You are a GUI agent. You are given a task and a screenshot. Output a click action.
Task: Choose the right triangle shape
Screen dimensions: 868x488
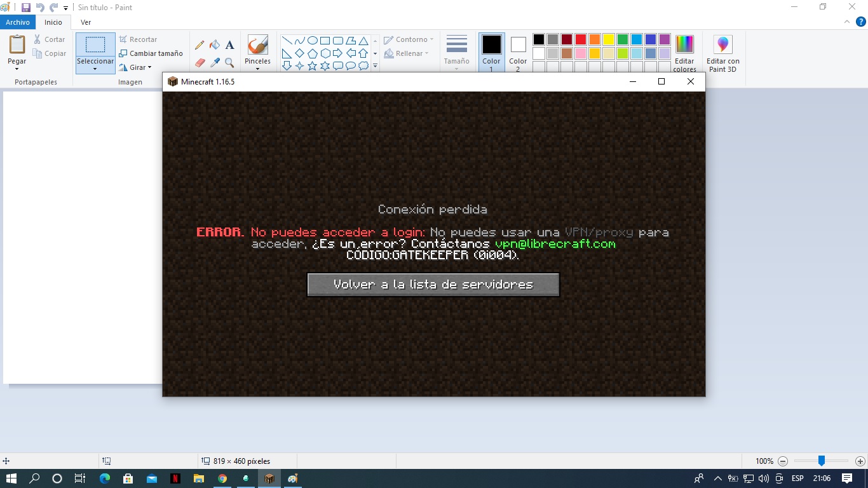click(287, 53)
